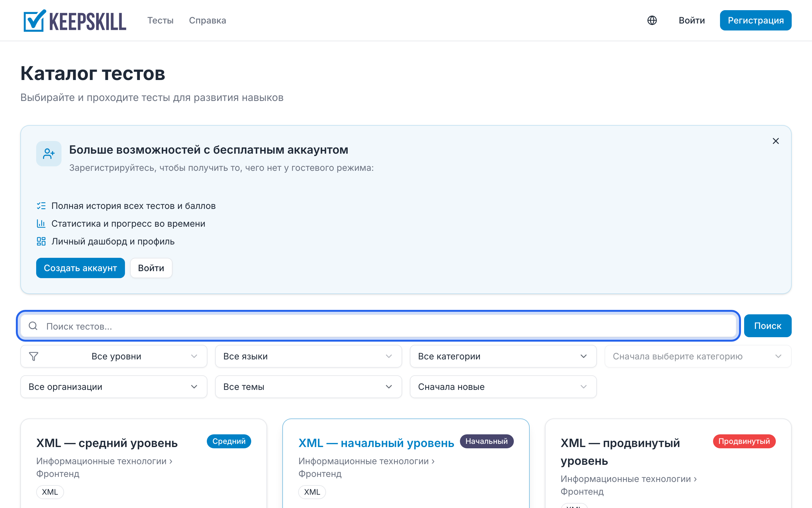812x508 pixels.
Task: Click the Начальный level badge
Action: [x=487, y=441]
